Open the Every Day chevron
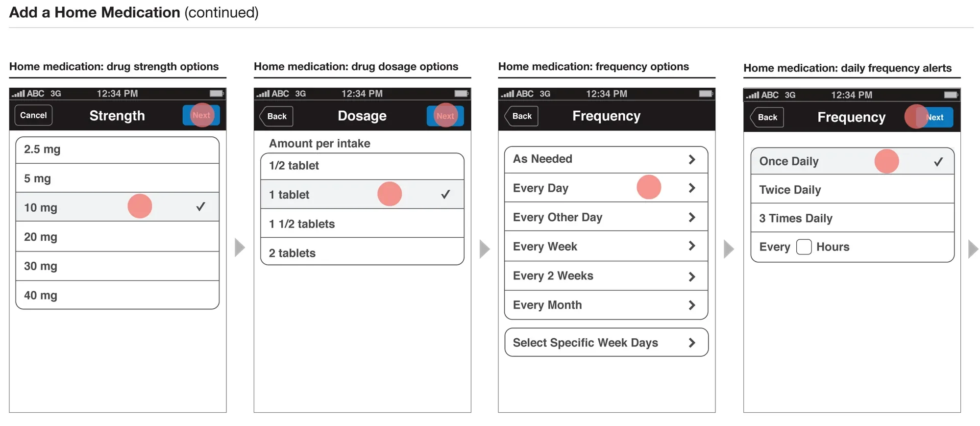The width and height of the screenshot is (980, 426). 692,188
